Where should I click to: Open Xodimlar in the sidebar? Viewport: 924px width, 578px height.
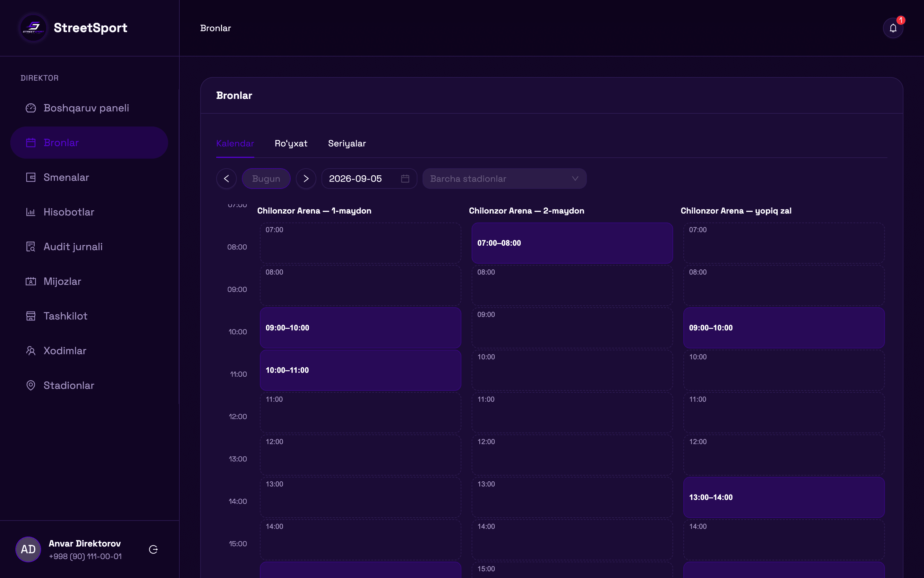click(89, 351)
